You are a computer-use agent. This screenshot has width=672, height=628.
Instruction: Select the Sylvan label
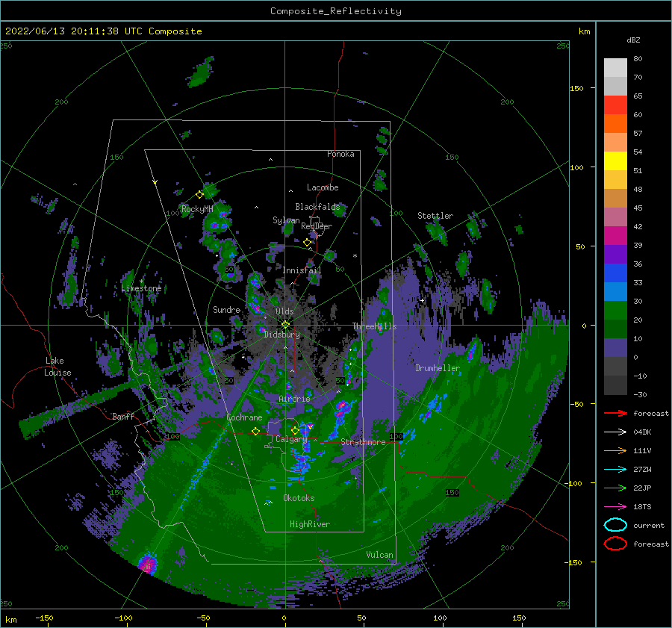point(286,220)
